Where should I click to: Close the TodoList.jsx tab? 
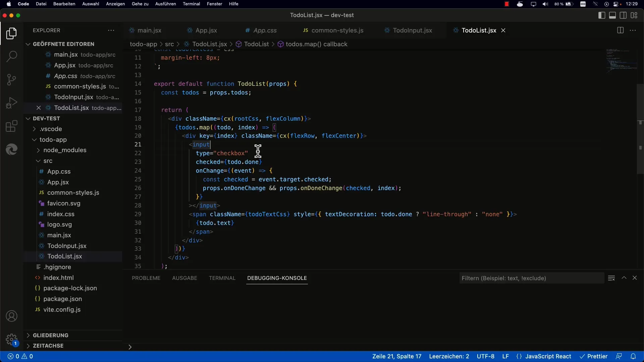(503, 30)
